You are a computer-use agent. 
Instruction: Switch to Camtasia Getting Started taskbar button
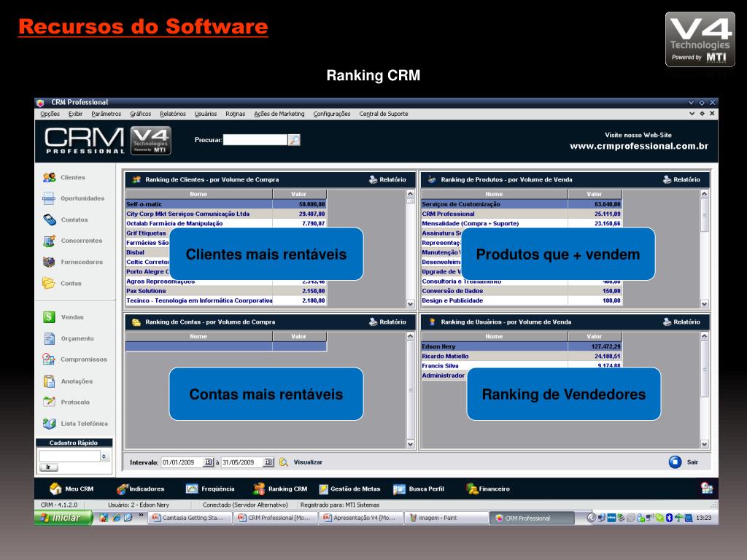pyautogui.click(x=189, y=518)
